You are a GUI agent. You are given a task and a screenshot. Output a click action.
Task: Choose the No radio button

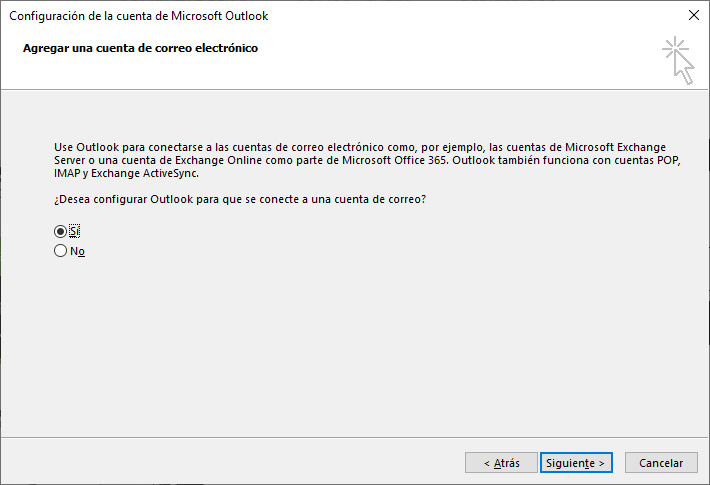tap(60, 251)
